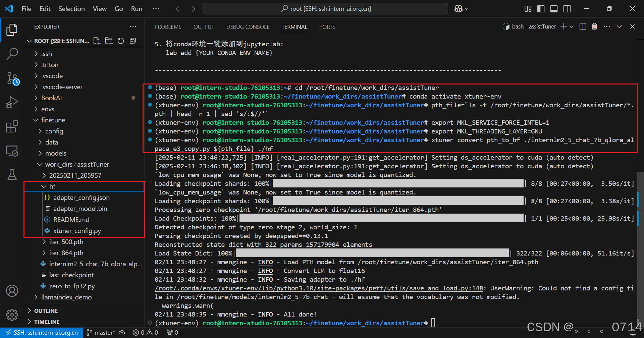Close the terminal panel
This screenshot has width=644, height=338.
click(632, 26)
